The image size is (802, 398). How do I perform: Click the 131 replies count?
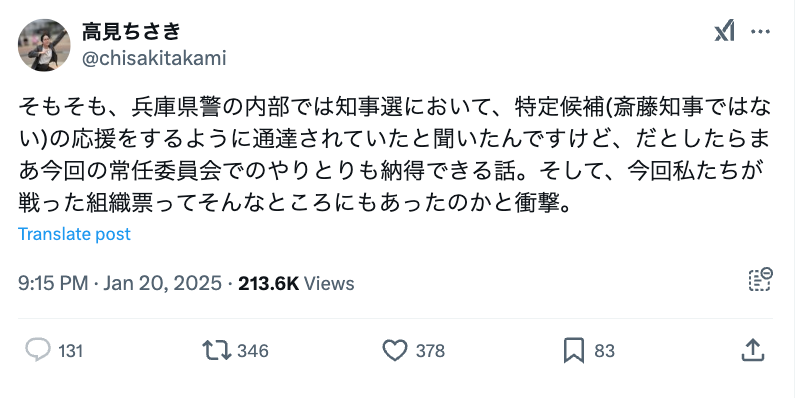(70, 351)
